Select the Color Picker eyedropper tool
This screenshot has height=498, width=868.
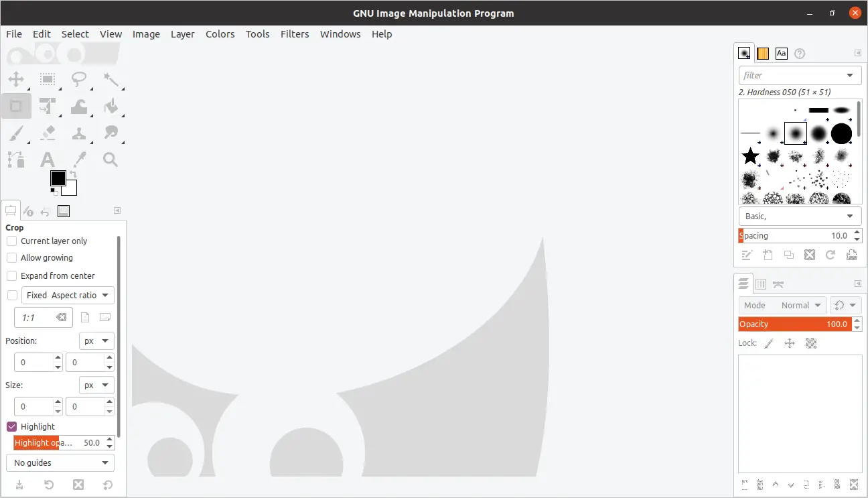[79, 160]
